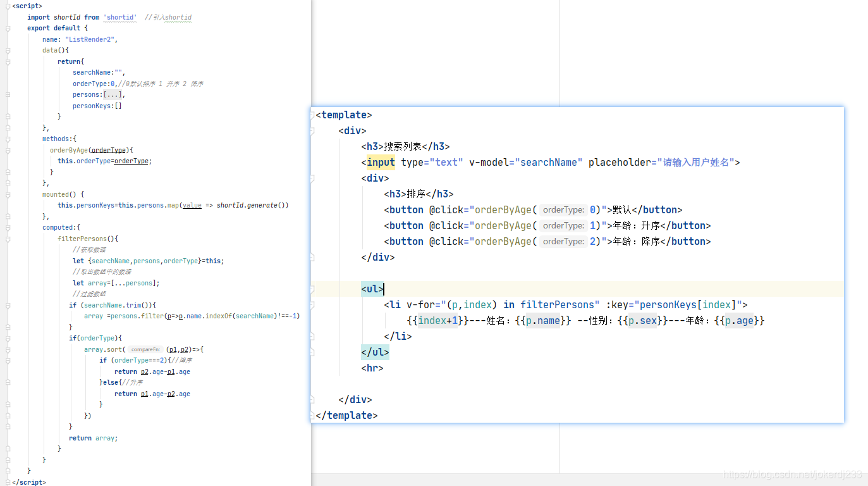This screenshot has width=868, height=486.
Task: Expand the folded persons array gutter marker
Action: tap(8, 95)
